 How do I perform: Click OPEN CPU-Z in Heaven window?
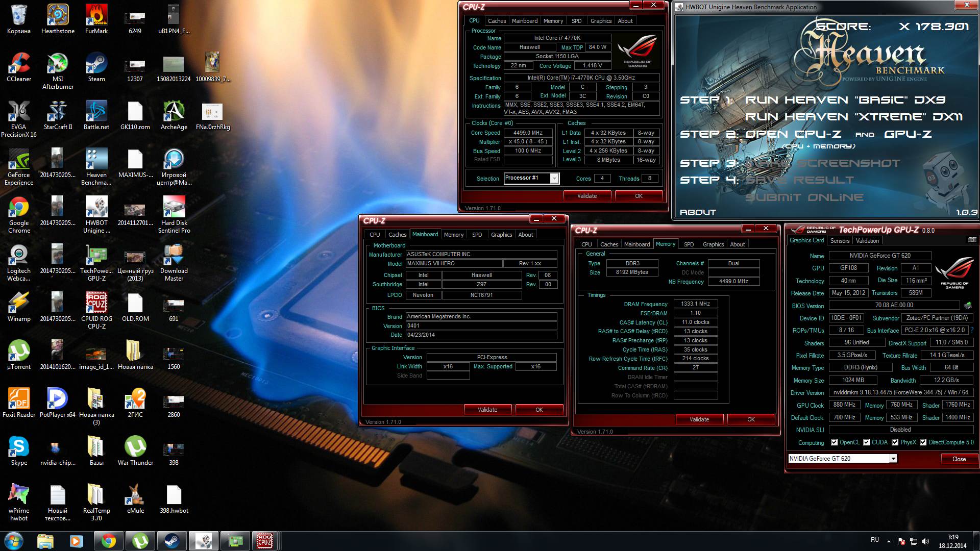pos(793,134)
